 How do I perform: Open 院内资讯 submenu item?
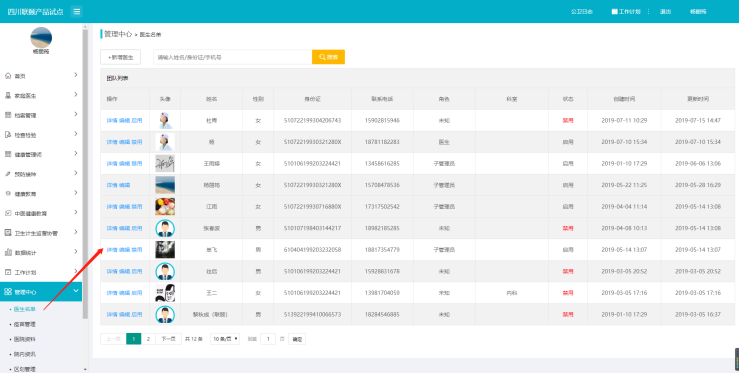coord(25,354)
